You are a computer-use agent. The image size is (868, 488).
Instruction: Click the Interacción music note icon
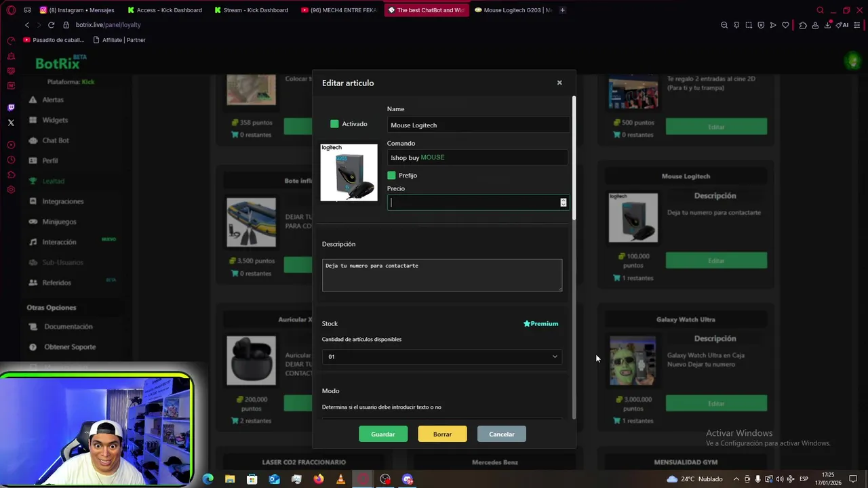(33, 242)
